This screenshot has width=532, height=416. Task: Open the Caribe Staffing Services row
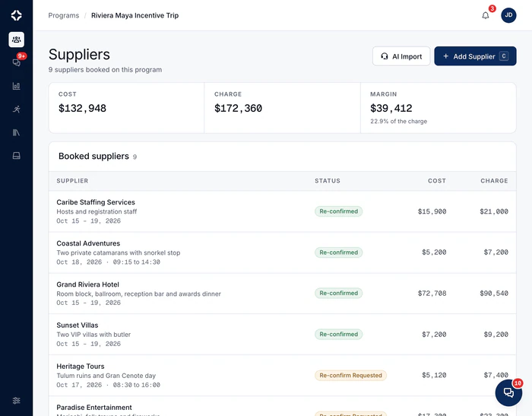click(282, 211)
